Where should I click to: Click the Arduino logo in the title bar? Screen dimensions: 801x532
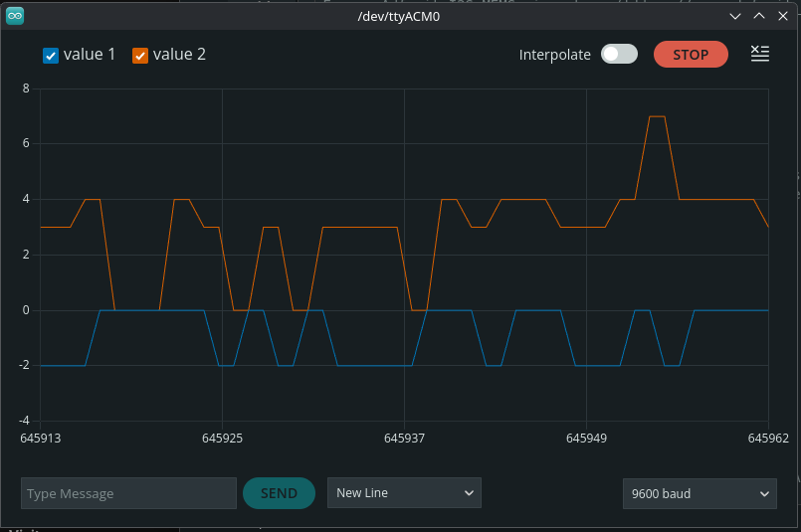(x=15, y=16)
